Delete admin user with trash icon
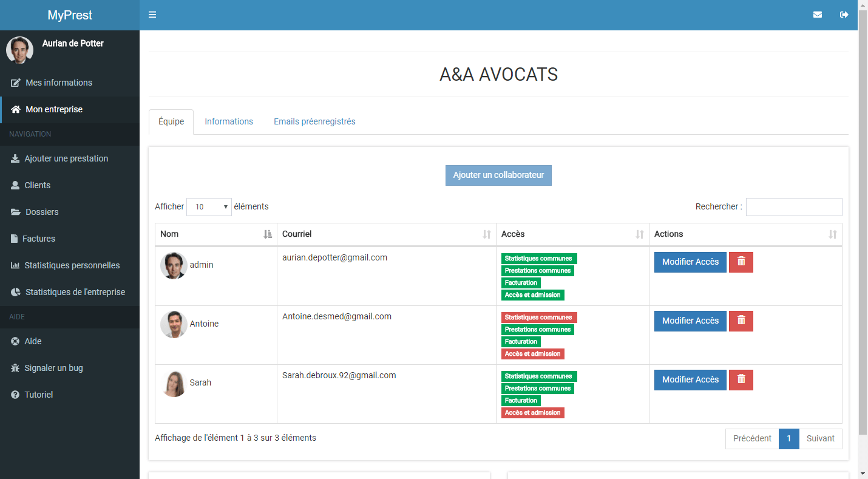Image resolution: width=868 pixels, height=479 pixels. pyautogui.click(x=741, y=262)
